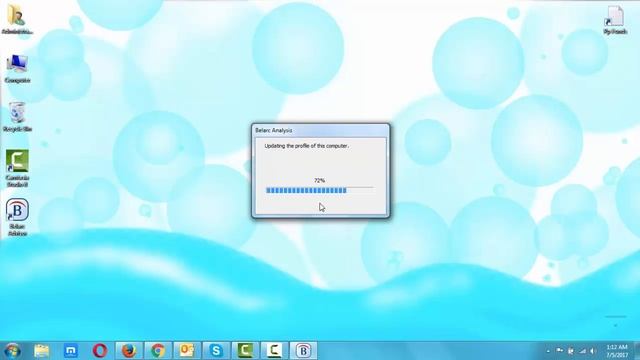640x360 pixels.
Task: Click the Belarc Analysis dialog title bar
Action: pyautogui.click(x=320, y=130)
